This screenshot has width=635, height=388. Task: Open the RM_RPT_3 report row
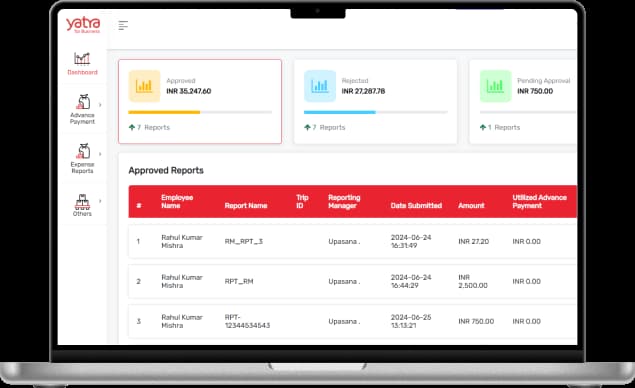(352, 241)
